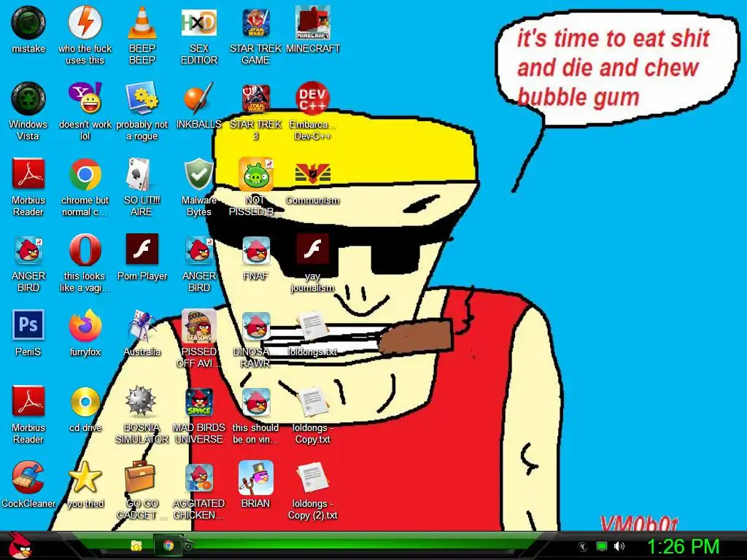Click the 1:26 PM clock
Viewport: 747px width, 560px height.
pos(683,546)
